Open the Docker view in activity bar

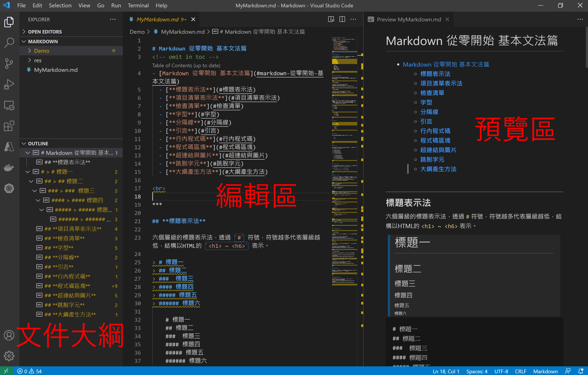pyautogui.click(x=9, y=168)
